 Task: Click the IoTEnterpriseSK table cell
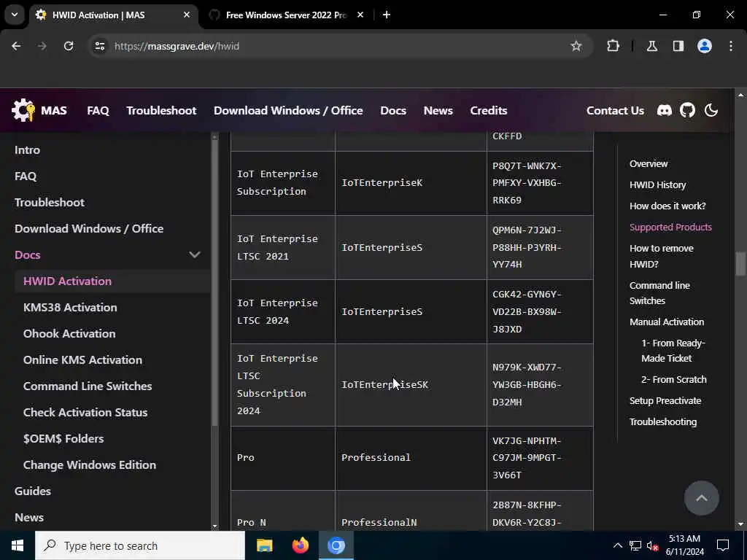[x=411, y=385]
